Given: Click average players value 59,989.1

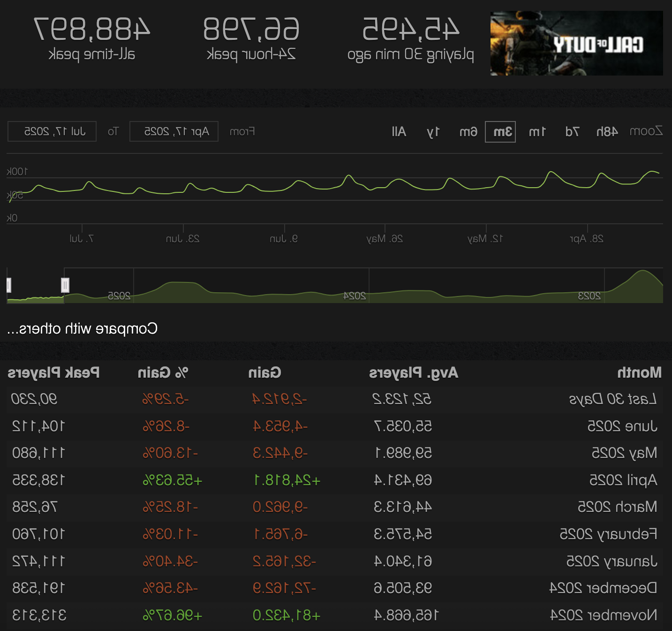Looking at the screenshot, I should point(404,453).
